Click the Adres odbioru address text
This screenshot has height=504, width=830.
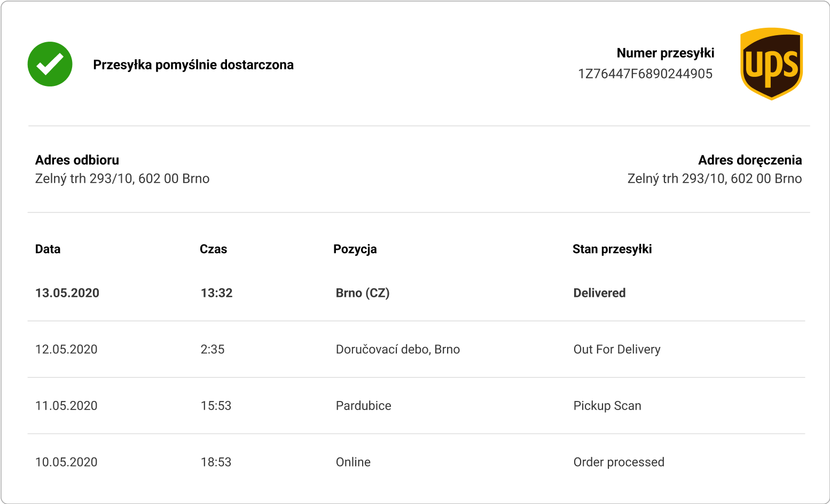[122, 178]
